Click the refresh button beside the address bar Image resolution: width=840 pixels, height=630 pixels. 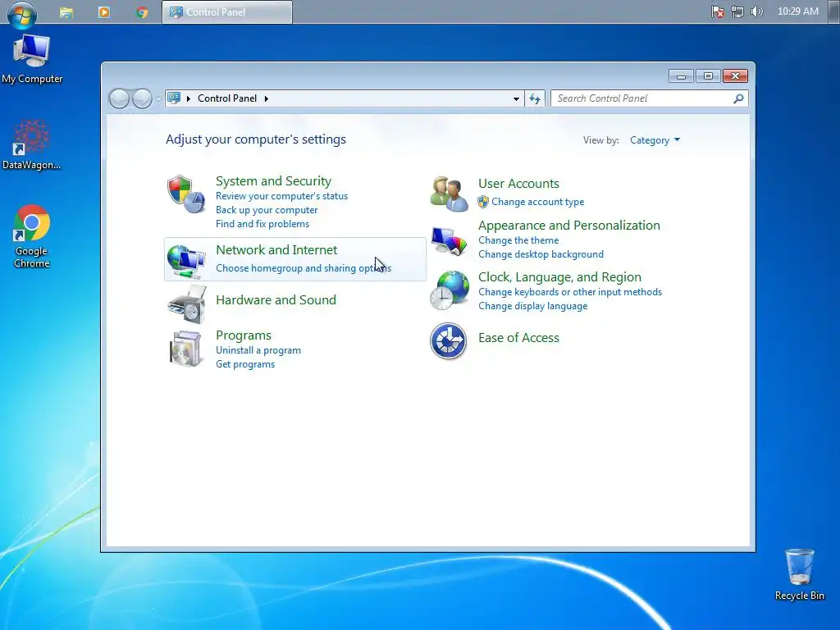[535, 98]
